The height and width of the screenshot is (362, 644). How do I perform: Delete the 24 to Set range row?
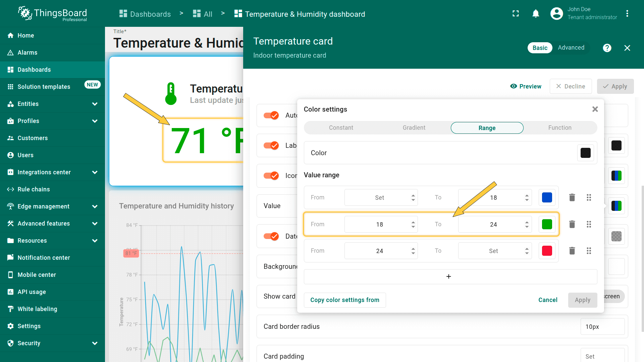[572, 251]
